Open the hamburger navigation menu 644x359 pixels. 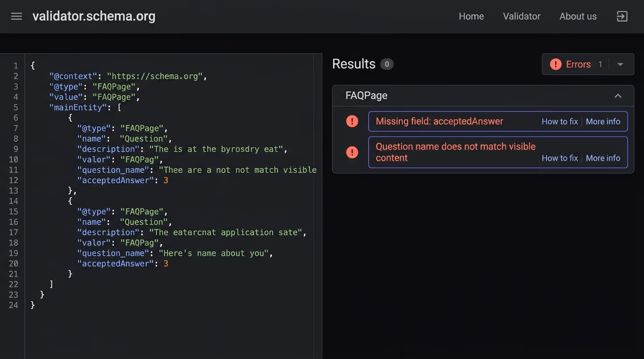tap(16, 16)
